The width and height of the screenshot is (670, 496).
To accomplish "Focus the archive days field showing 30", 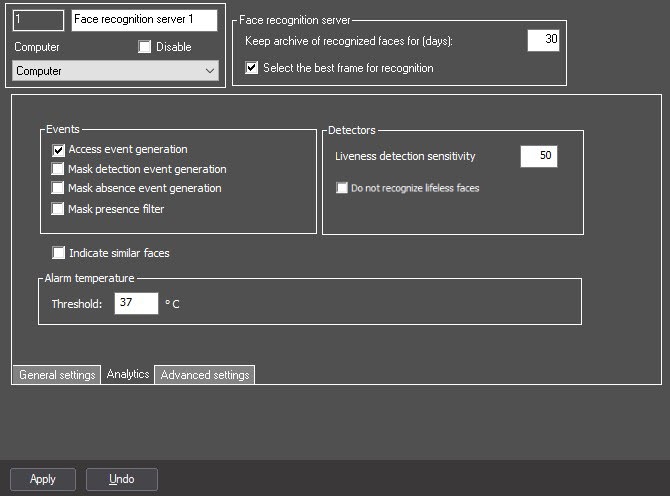I will coord(543,40).
